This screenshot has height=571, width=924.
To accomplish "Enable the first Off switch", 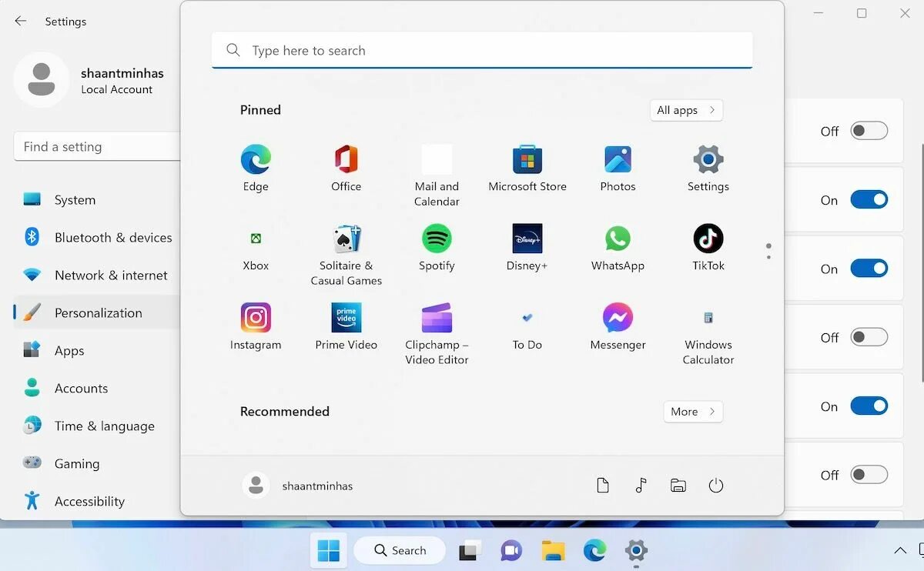I will tap(869, 131).
